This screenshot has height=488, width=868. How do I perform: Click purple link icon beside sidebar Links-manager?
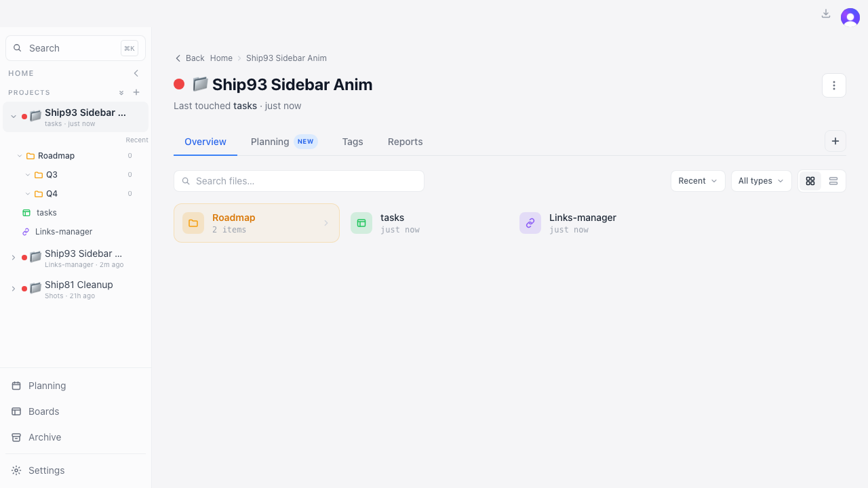(26, 232)
